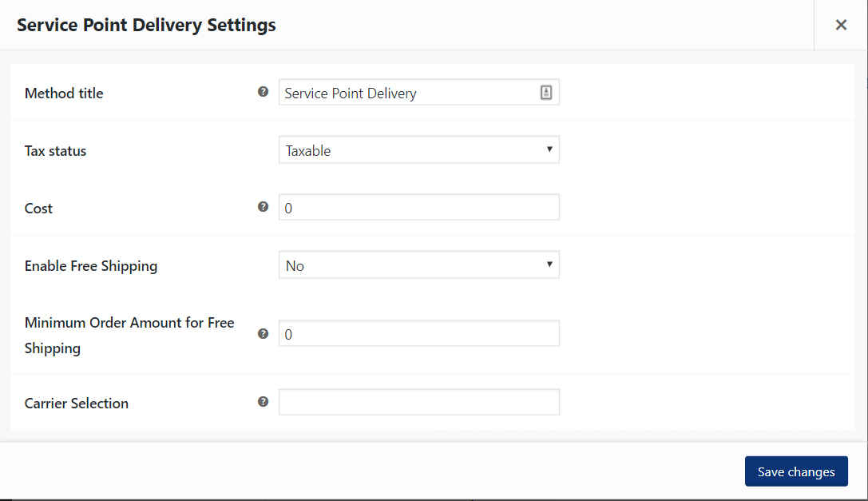The image size is (868, 501).
Task: Focus the Cost input field
Action: point(419,207)
